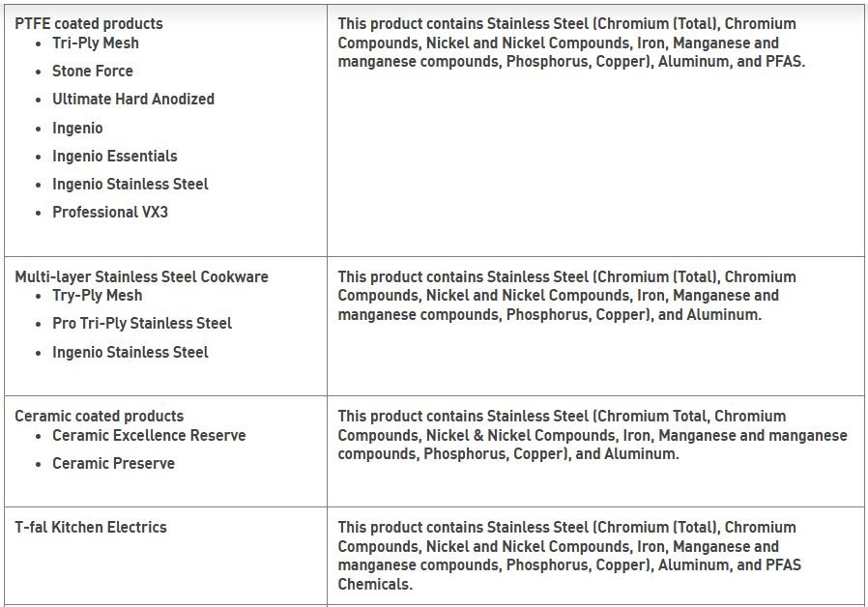The image size is (868, 607).
Task: Click the PTFE products ingredient description text
Action: 570,43
